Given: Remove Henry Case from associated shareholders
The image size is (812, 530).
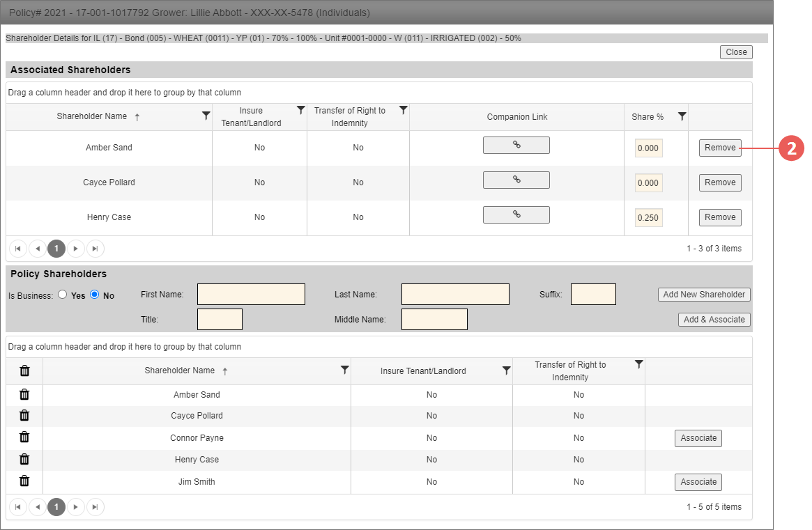Looking at the screenshot, I should coord(720,217).
